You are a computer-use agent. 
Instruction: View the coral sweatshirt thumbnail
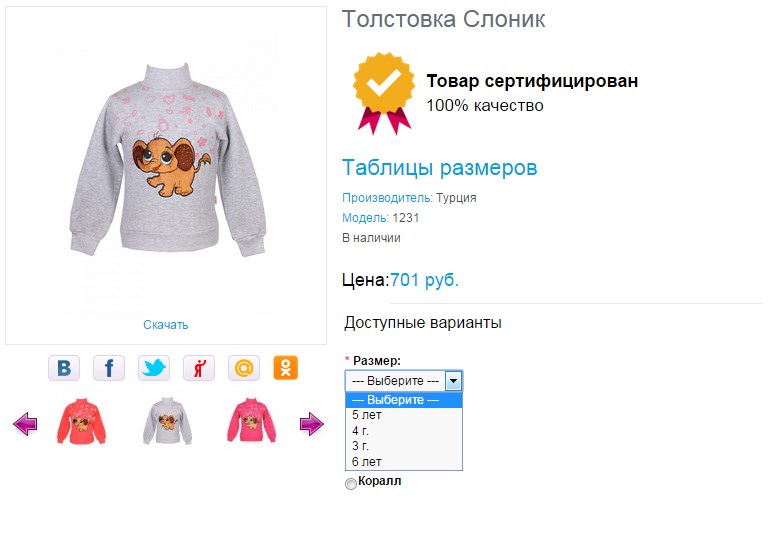pyautogui.click(x=81, y=422)
